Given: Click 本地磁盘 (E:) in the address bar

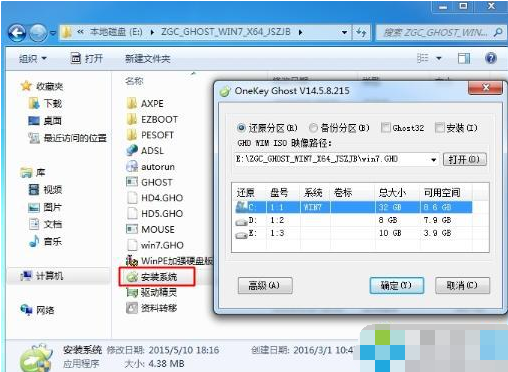Looking at the screenshot, I should pos(116,32).
